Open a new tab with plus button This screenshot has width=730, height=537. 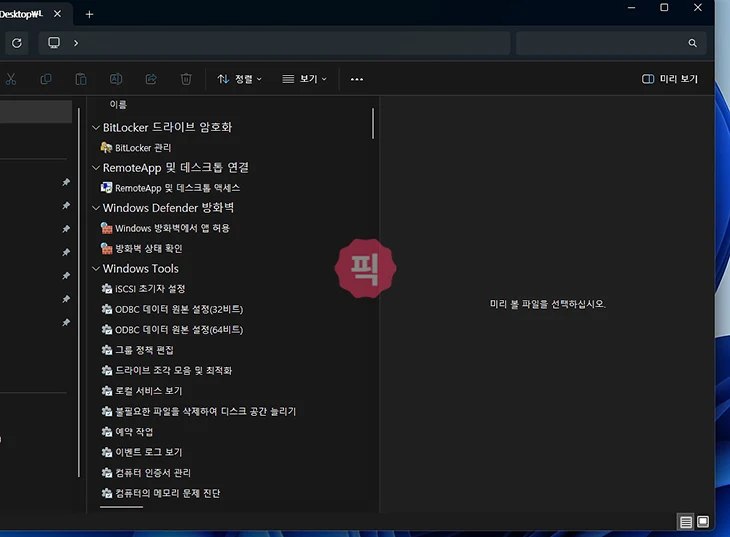tap(89, 14)
